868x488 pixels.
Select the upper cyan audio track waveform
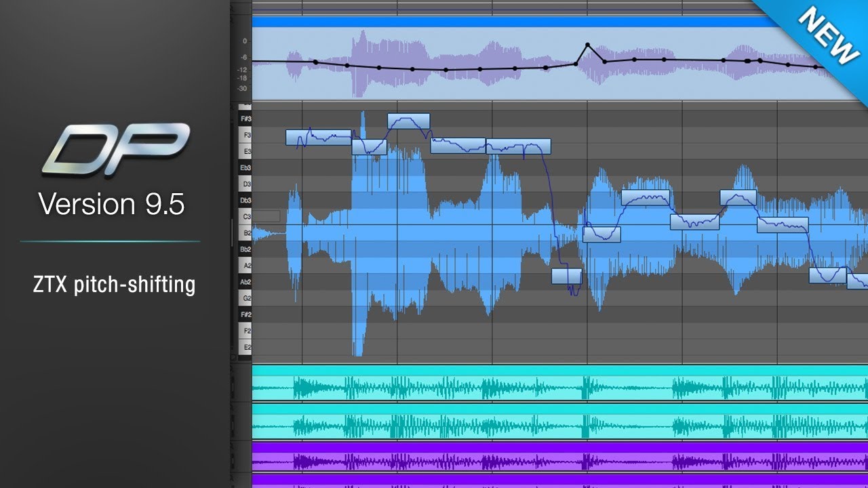coord(559,388)
